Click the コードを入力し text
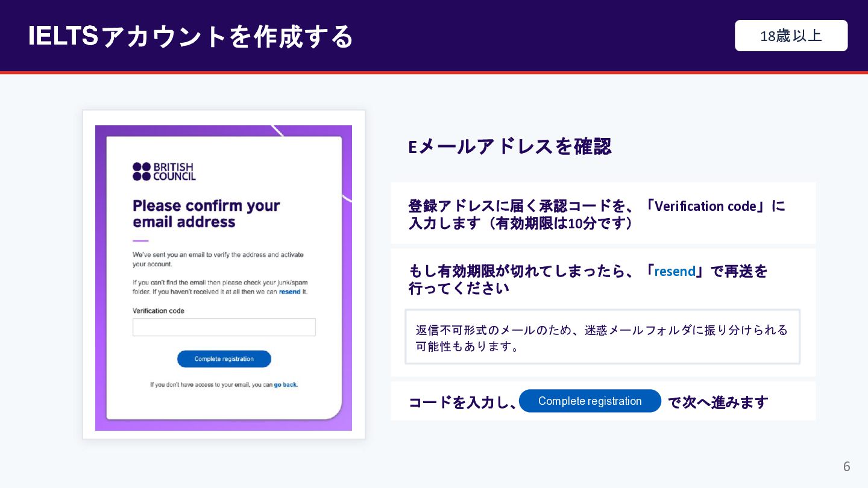This screenshot has height=488, width=868. [x=462, y=402]
